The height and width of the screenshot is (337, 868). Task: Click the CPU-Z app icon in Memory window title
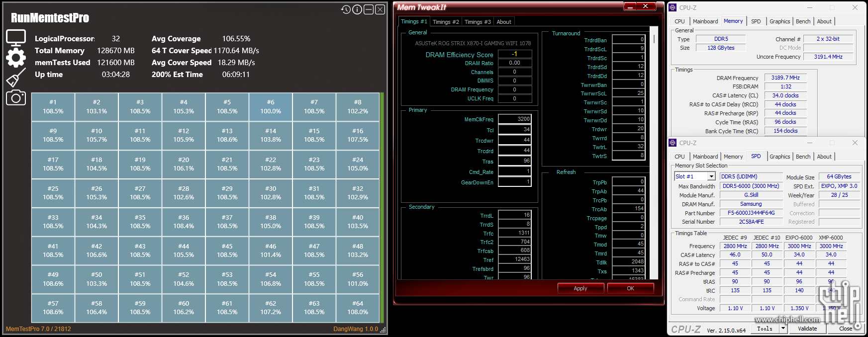[x=673, y=7]
